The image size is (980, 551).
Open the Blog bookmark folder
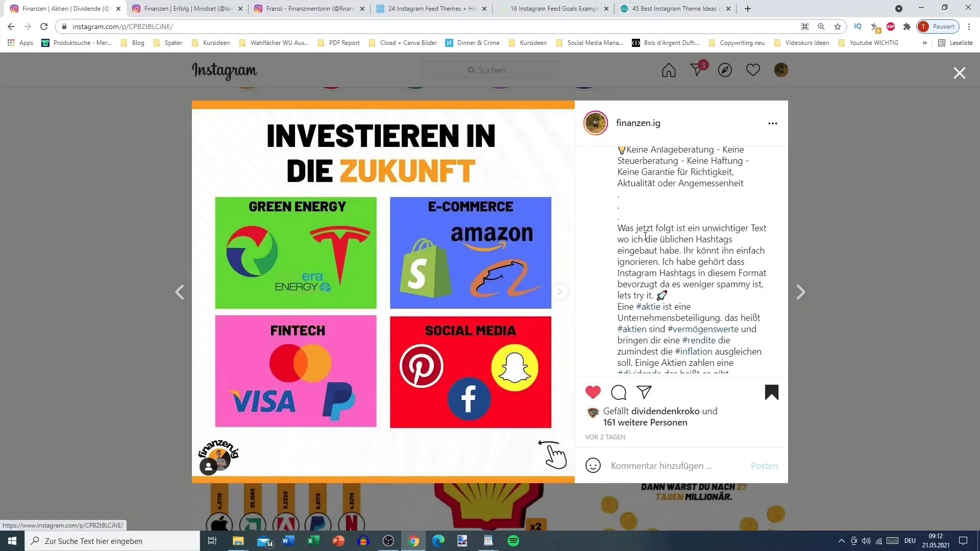(x=133, y=43)
